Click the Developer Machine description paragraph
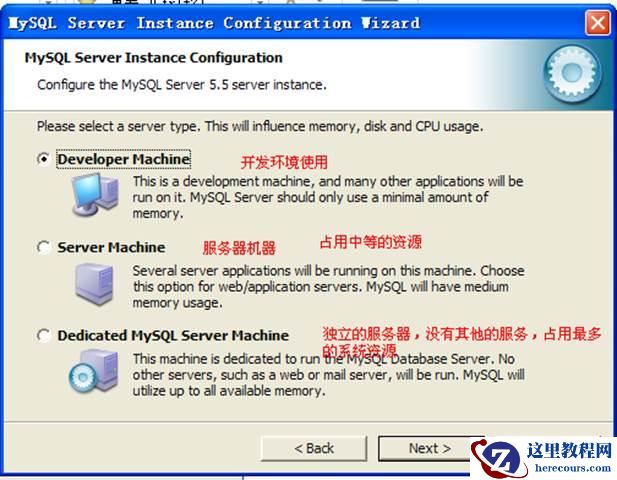This screenshot has height=480, width=617. [x=328, y=197]
